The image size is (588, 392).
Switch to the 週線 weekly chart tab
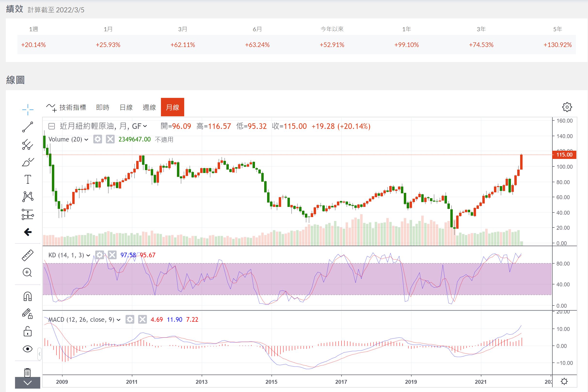pyautogui.click(x=149, y=108)
